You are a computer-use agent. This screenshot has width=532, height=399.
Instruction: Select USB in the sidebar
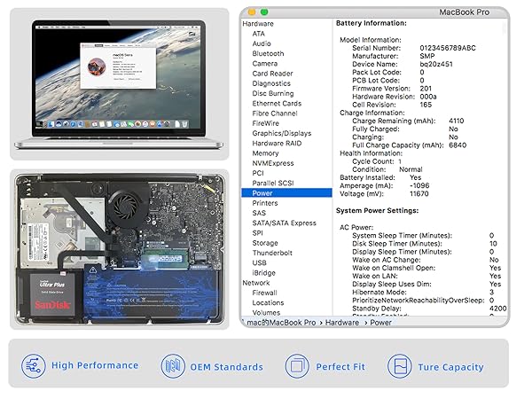click(x=259, y=263)
